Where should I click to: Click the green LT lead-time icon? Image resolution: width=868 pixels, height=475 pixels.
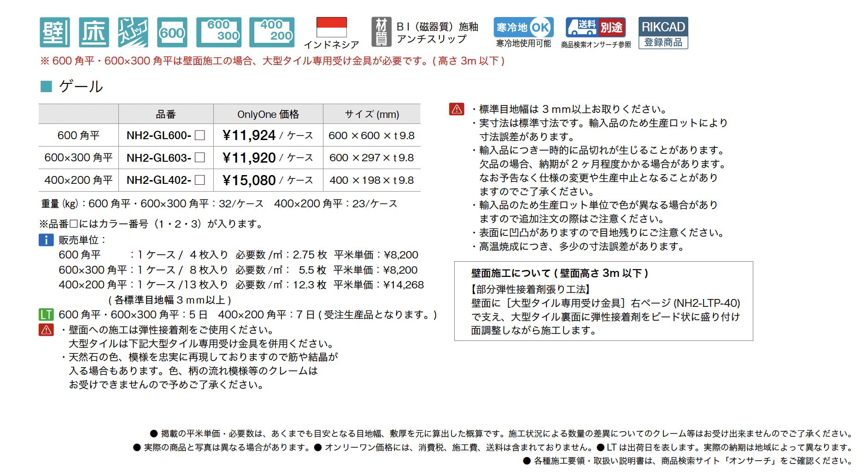(x=46, y=315)
